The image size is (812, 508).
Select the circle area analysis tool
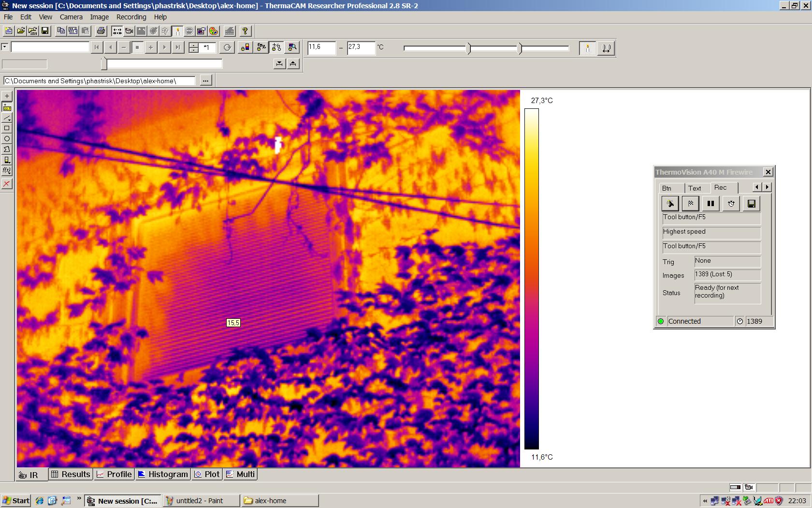[7, 139]
